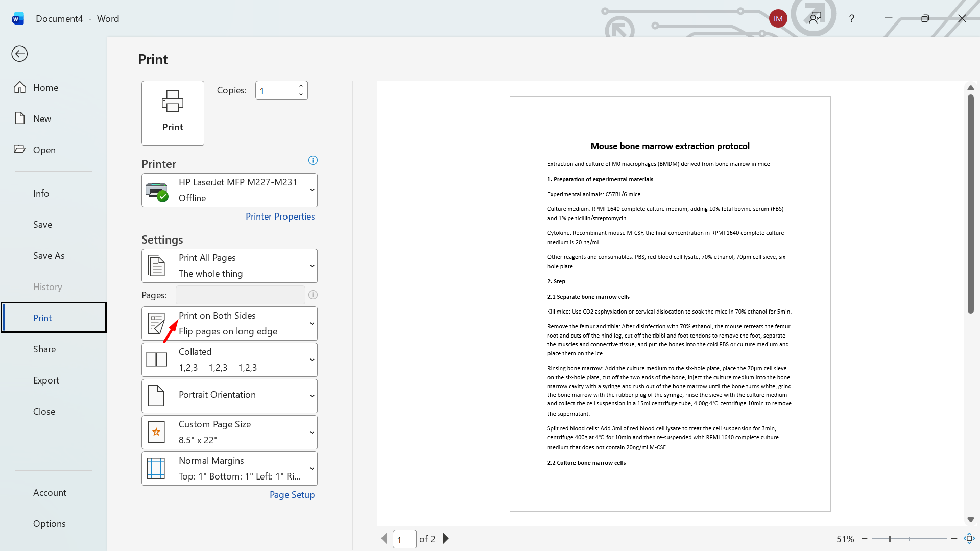Click the back arrow to exit Backstage

point(19,54)
